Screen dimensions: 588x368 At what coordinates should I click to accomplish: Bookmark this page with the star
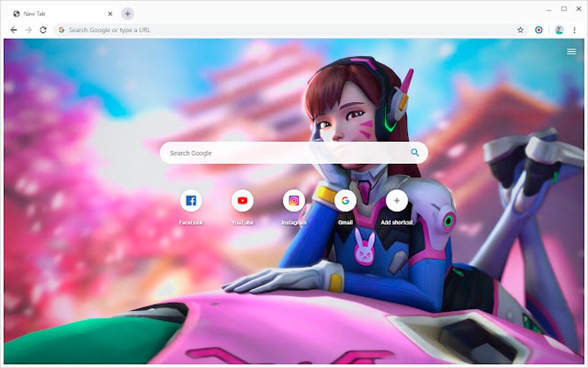(x=520, y=29)
